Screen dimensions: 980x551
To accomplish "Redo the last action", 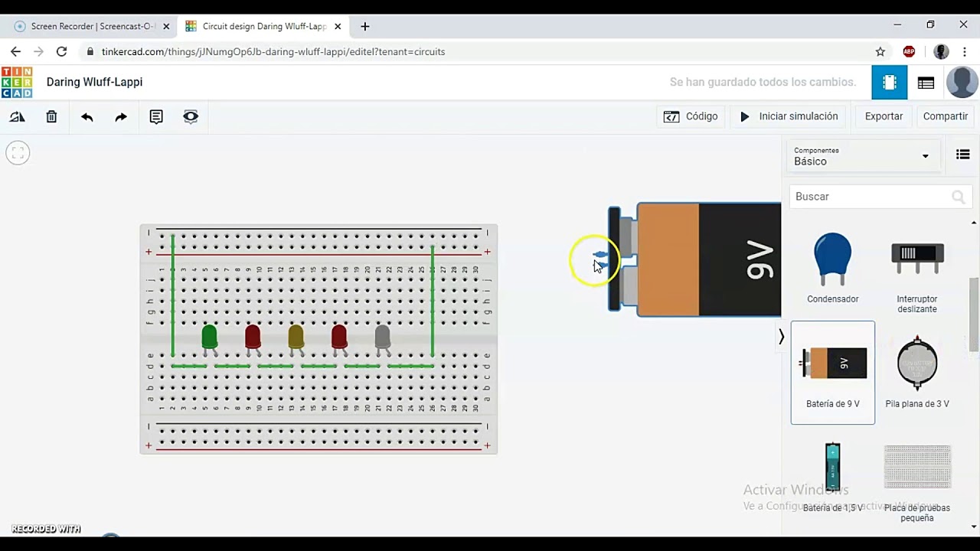I will 121,117.
